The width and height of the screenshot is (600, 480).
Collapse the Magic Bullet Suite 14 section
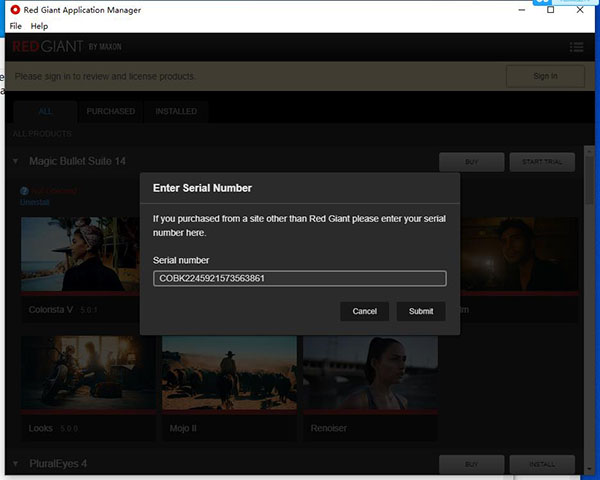pyautogui.click(x=15, y=161)
